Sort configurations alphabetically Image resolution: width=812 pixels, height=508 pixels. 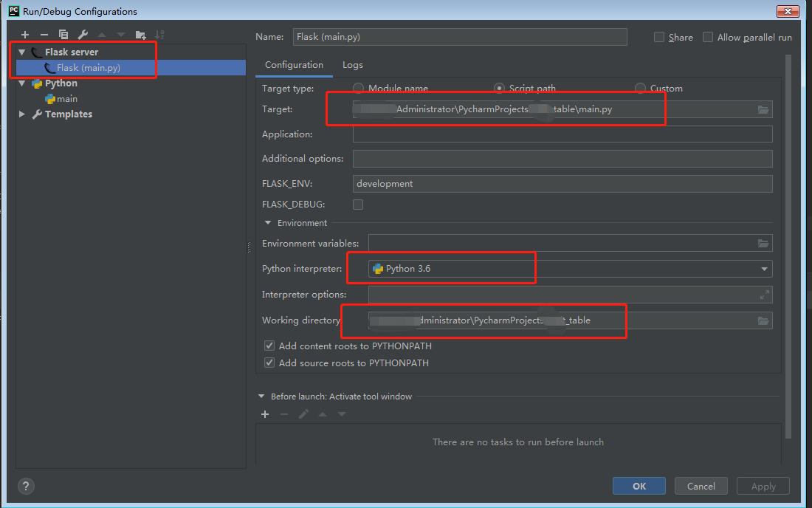160,34
